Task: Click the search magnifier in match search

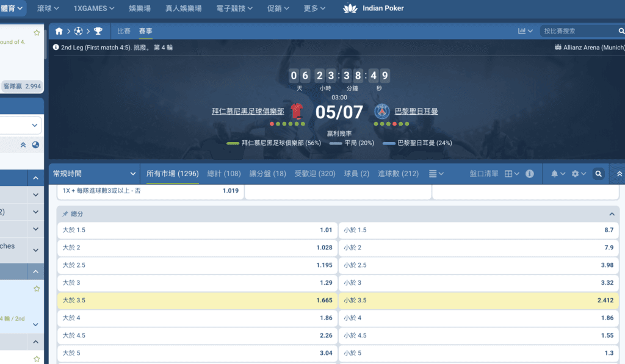Action: coord(621,31)
